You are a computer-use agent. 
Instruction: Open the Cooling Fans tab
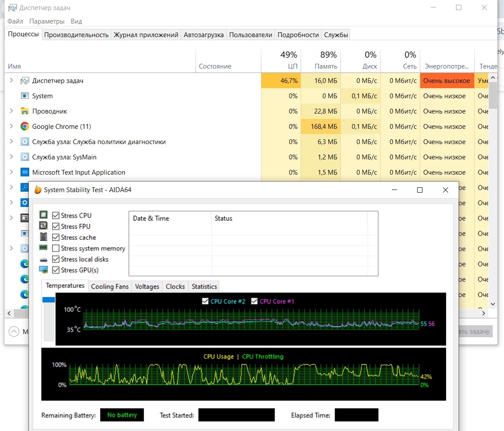coord(110,286)
